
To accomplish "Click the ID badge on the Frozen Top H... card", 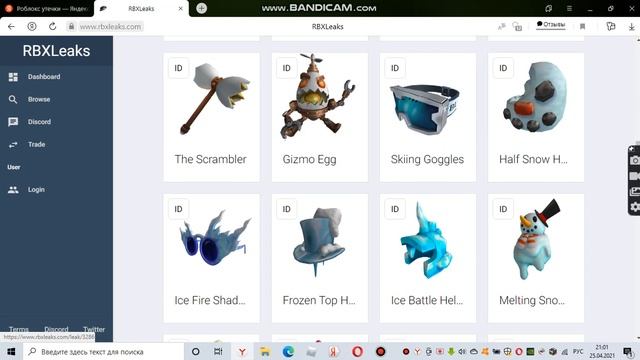I will tap(287, 209).
